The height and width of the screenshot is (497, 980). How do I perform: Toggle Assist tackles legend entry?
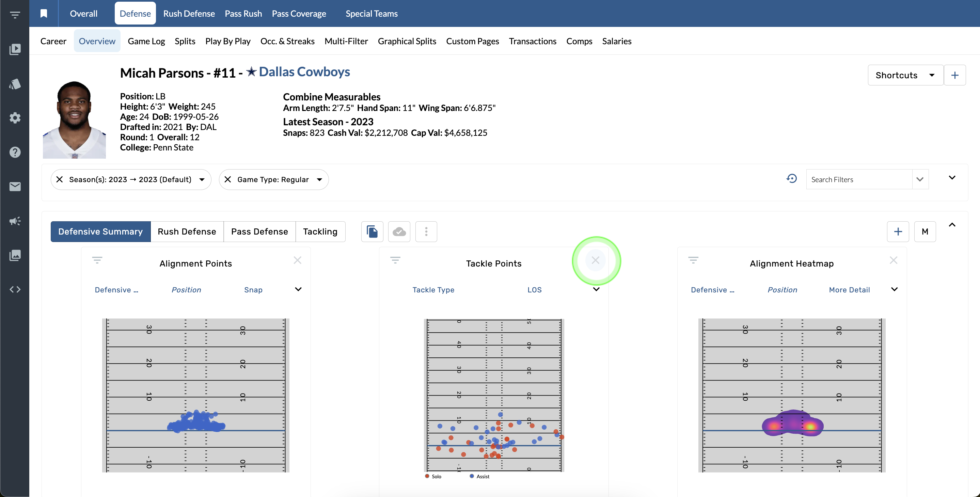(479, 476)
